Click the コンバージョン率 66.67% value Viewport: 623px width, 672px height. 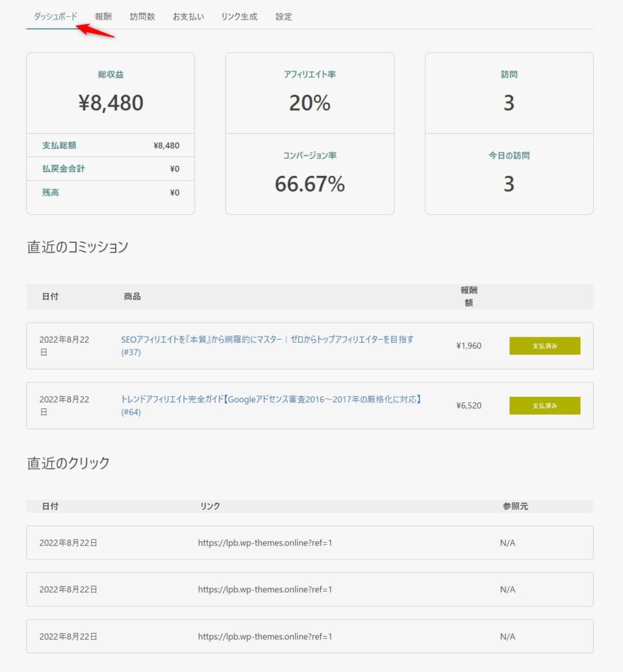[310, 183]
